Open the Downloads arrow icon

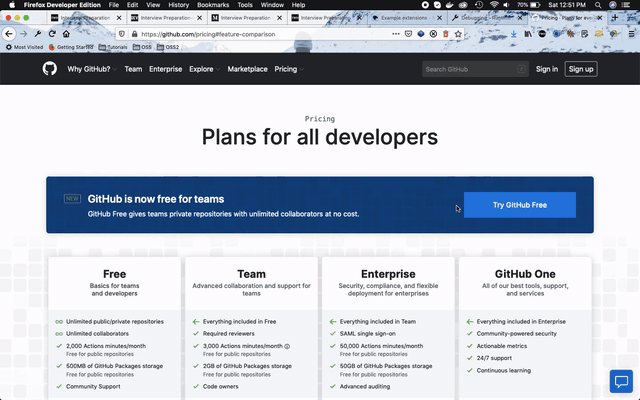click(x=514, y=34)
